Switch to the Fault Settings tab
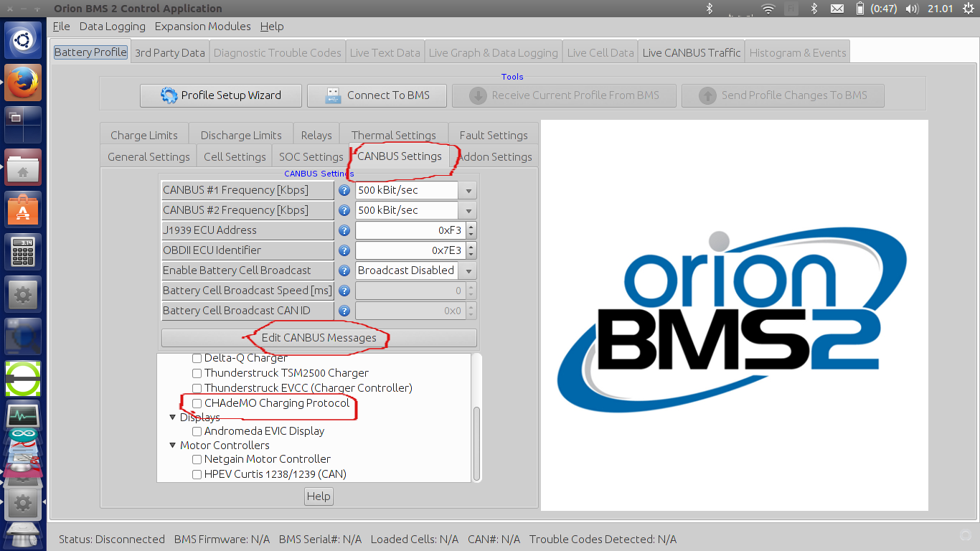 494,135
